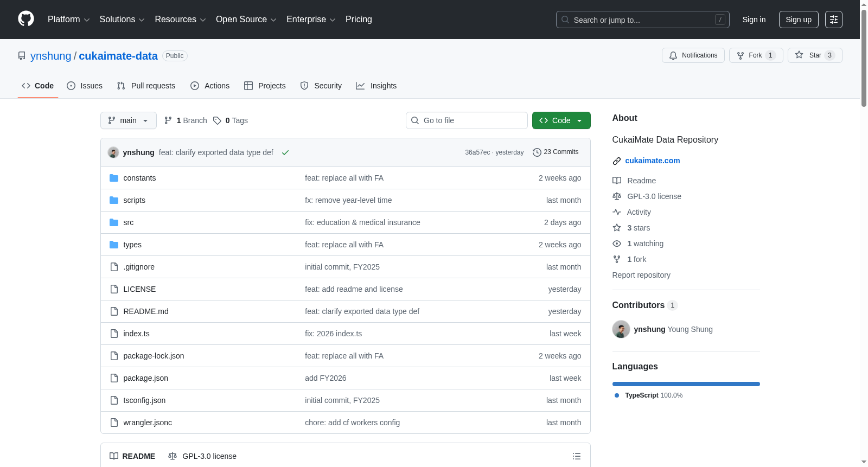The width and height of the screenshot is (868, 467).
Task: Click the eye icon beside 1 watching
Action: pos(617,244)
